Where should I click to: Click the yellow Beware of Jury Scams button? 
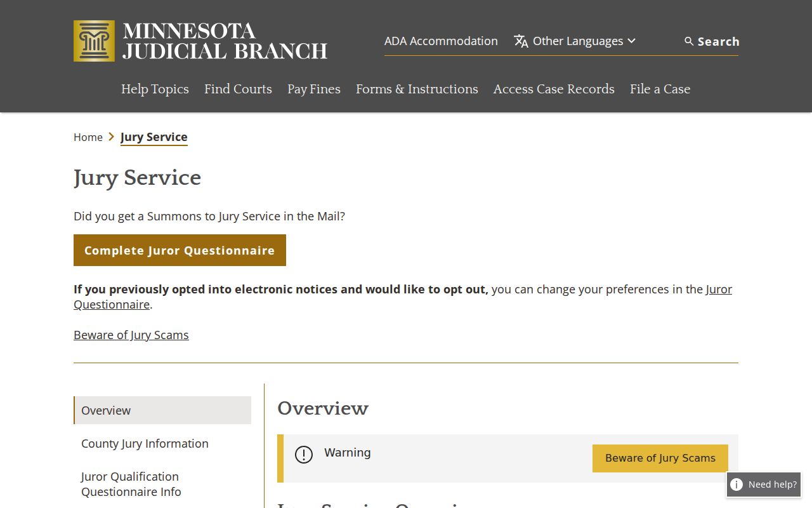[x=660, y=458]
